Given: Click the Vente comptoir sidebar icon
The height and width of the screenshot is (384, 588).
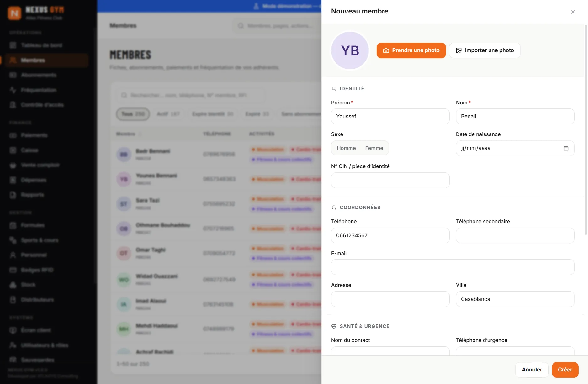Looking at the screenshot, I should [13, 165].
